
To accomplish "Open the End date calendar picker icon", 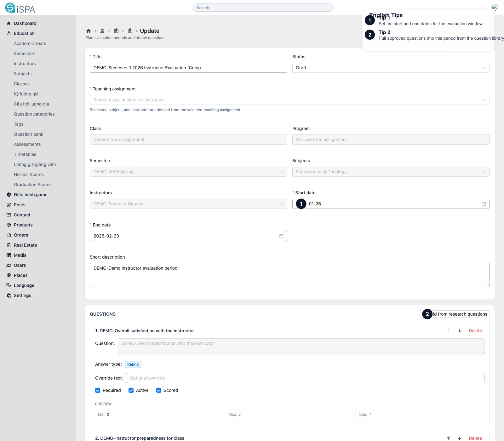I will pyautogui.click(x=281, y=236).
